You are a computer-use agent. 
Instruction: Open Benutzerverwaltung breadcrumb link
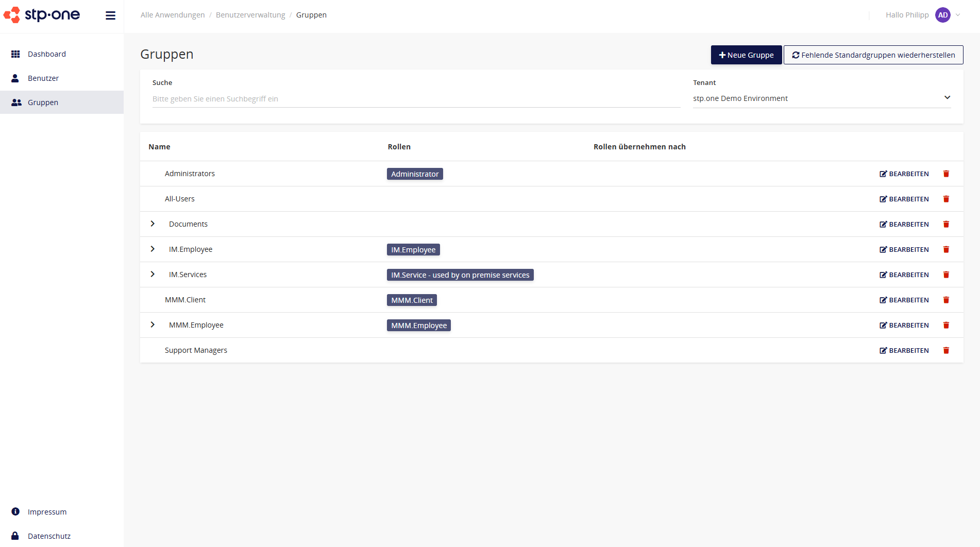[x=250, y=14]
